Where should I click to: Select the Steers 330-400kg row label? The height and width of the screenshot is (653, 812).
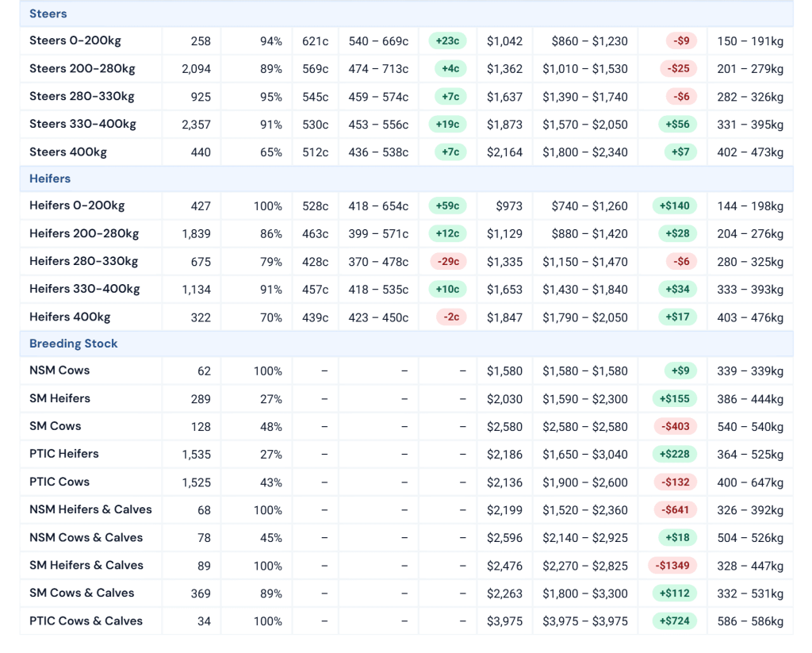[x=82, y=124]
